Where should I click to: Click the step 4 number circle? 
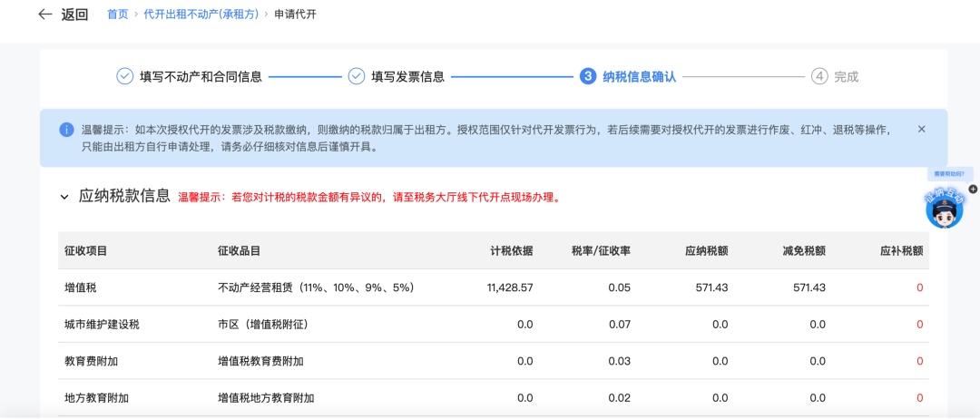[x=819, y=76]
